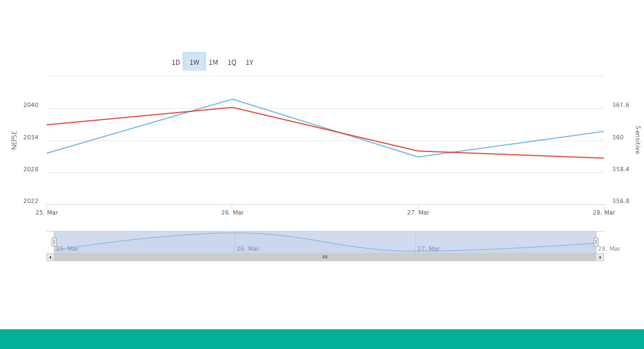This screenshot has height=349, width=644.
Task: Choose the 1Q time range
Action: [x=232, y=63]
